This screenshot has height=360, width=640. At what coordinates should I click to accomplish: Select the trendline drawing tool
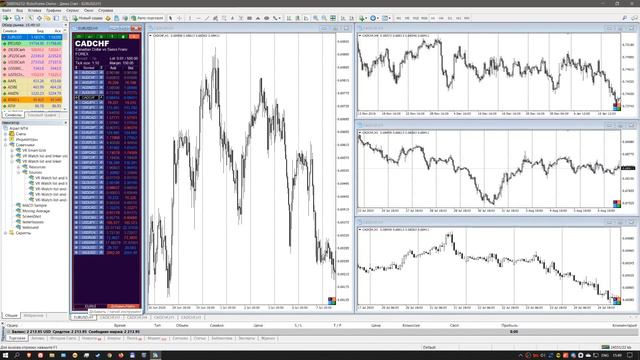(207, 18)
